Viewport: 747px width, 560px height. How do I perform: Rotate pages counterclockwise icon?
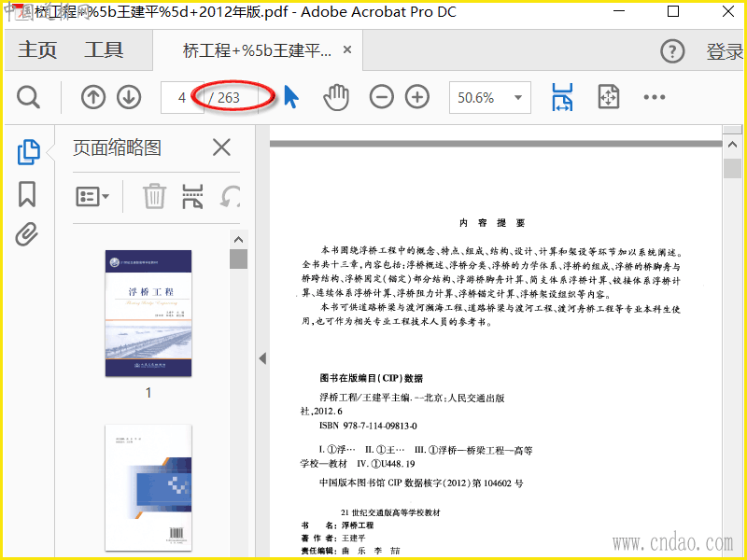230,196
